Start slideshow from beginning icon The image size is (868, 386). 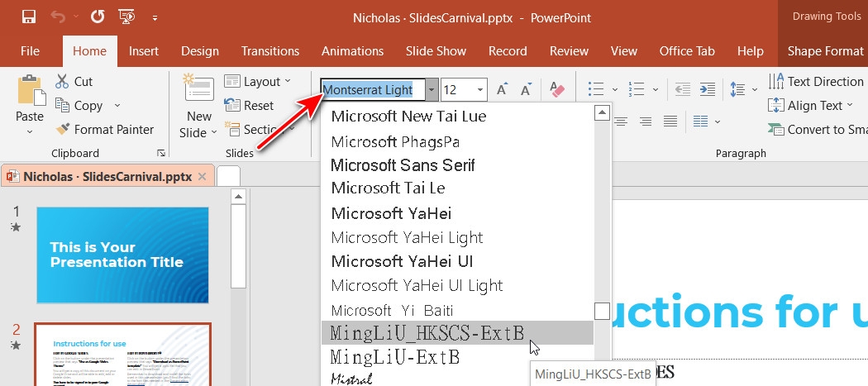tap(126, 17)
